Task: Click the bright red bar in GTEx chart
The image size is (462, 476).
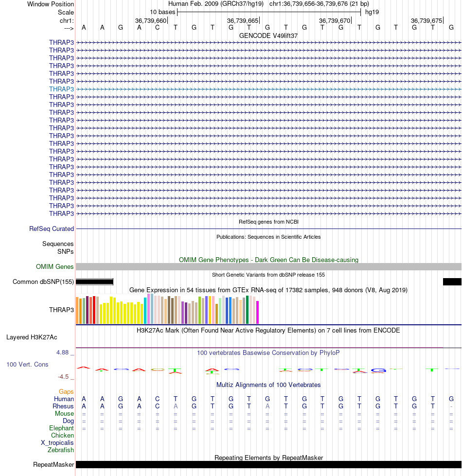Action: (94, 310)
